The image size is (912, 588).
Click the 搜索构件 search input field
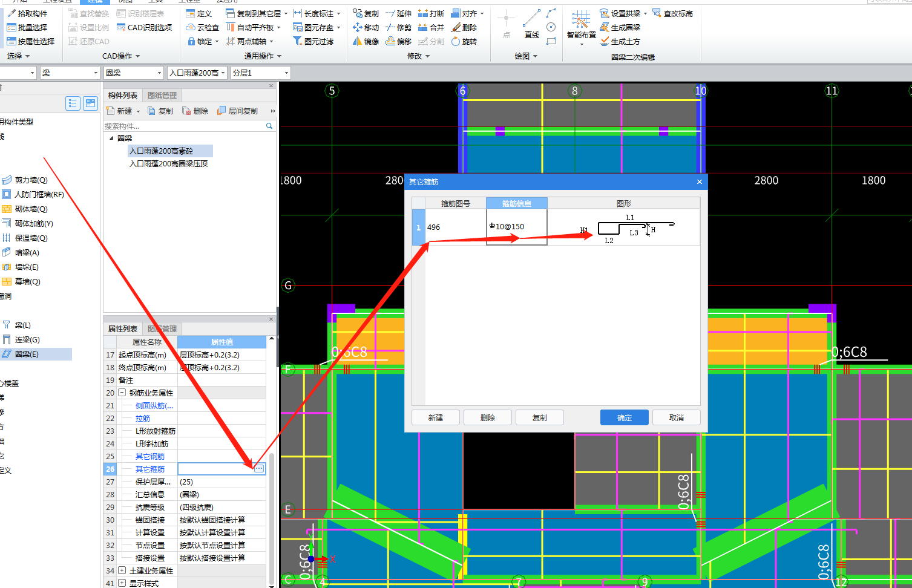pyautogui.click(x=185, y=126)
